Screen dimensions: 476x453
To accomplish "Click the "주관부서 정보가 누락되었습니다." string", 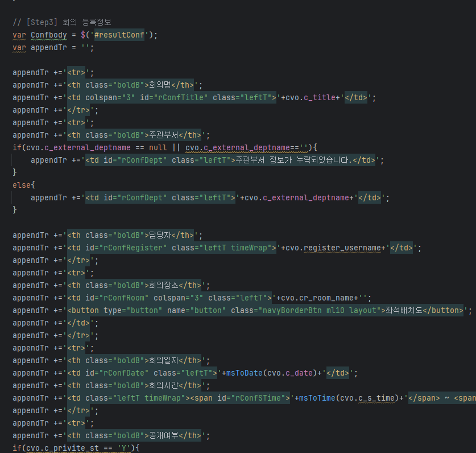I will pyautogui.click(x=294, y=160).
